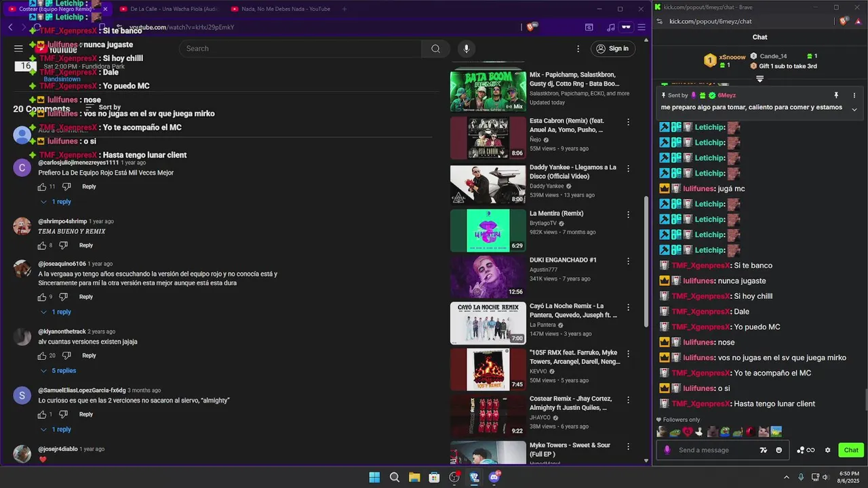Screen dimensions: 868x488
Task: Open options for Esta Cabron (Remix) video
Action: pyautogui.click(x=629, y=122)
